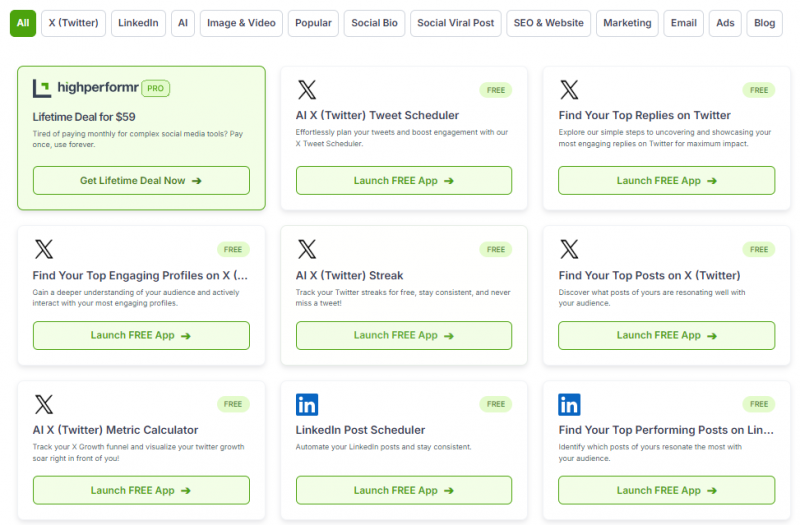
Task: Launch Find Your Top Replies app
Action: 666,181
